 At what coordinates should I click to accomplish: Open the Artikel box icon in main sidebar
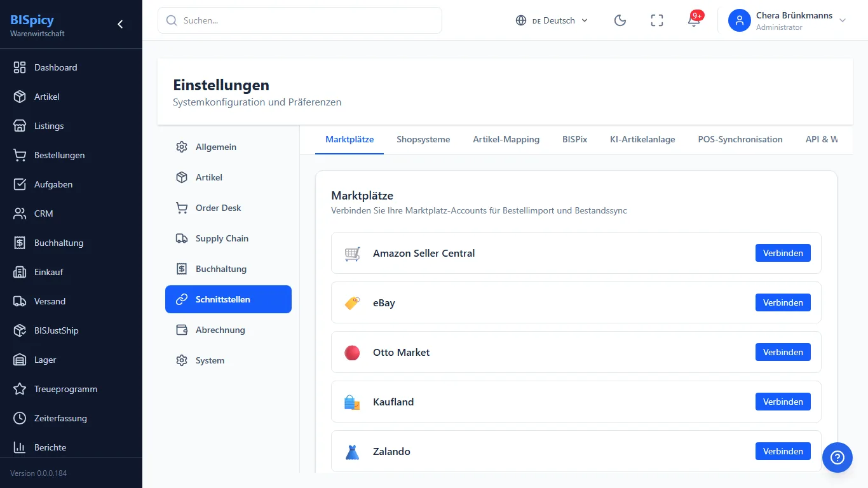pos(20,97)
